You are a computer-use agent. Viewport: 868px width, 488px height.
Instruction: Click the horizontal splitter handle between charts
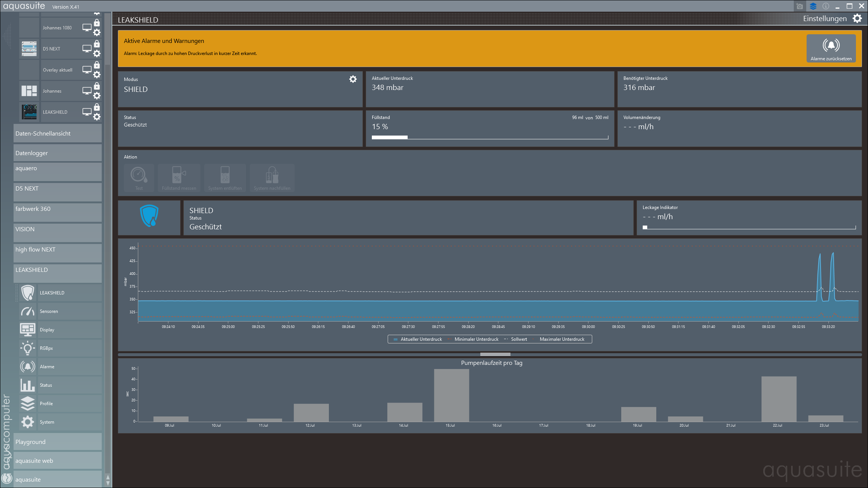495,354
